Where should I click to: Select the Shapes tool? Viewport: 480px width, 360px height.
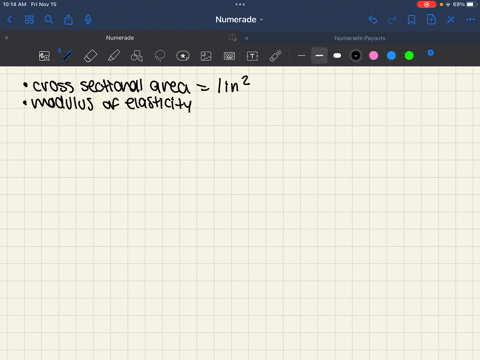(x=137, y=56)
